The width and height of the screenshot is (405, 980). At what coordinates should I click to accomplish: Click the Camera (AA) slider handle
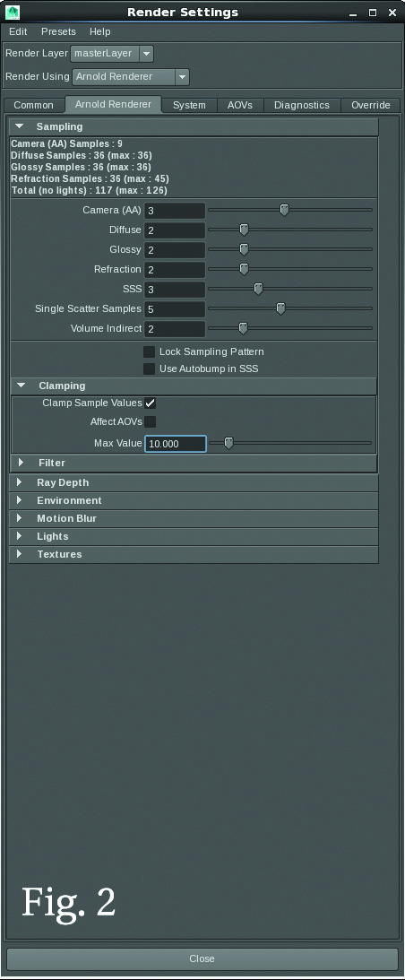click(x=284, y=211)
